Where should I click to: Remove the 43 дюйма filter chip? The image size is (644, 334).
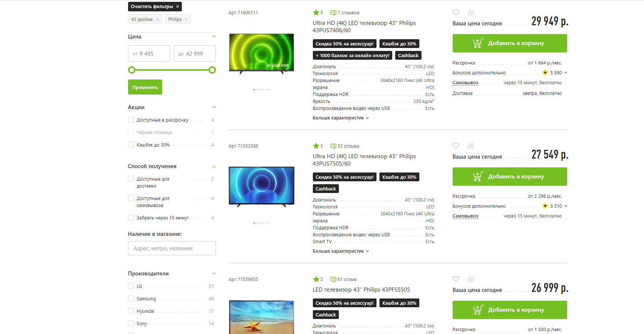click(x=158, y=19)
